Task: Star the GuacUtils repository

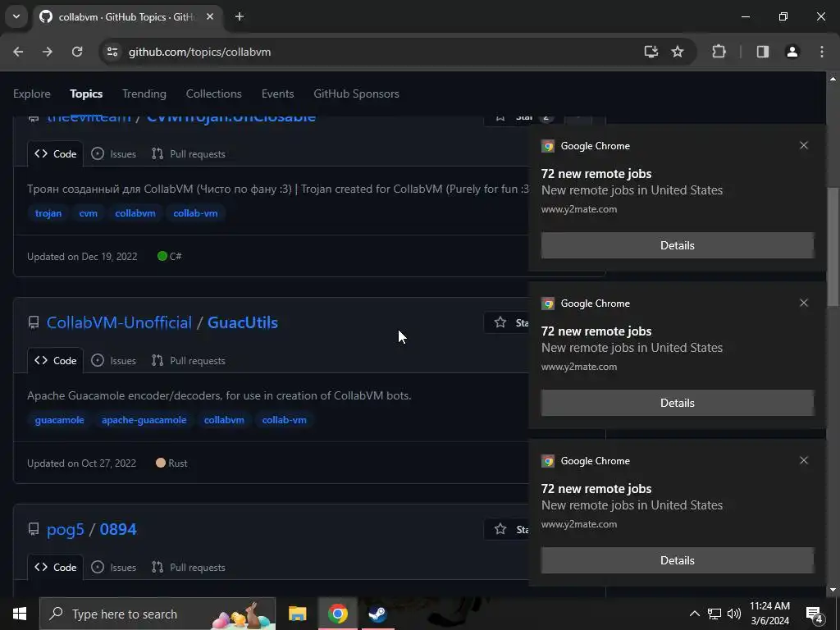Action: tap(507, 322)
